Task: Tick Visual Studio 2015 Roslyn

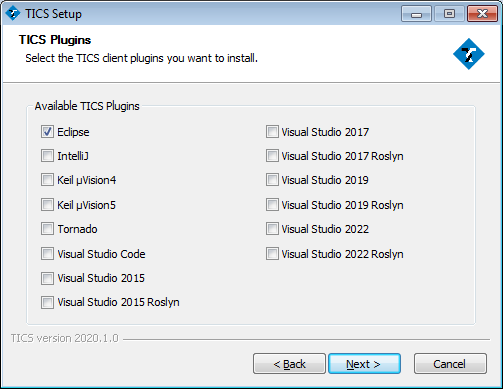Action: 47,302
